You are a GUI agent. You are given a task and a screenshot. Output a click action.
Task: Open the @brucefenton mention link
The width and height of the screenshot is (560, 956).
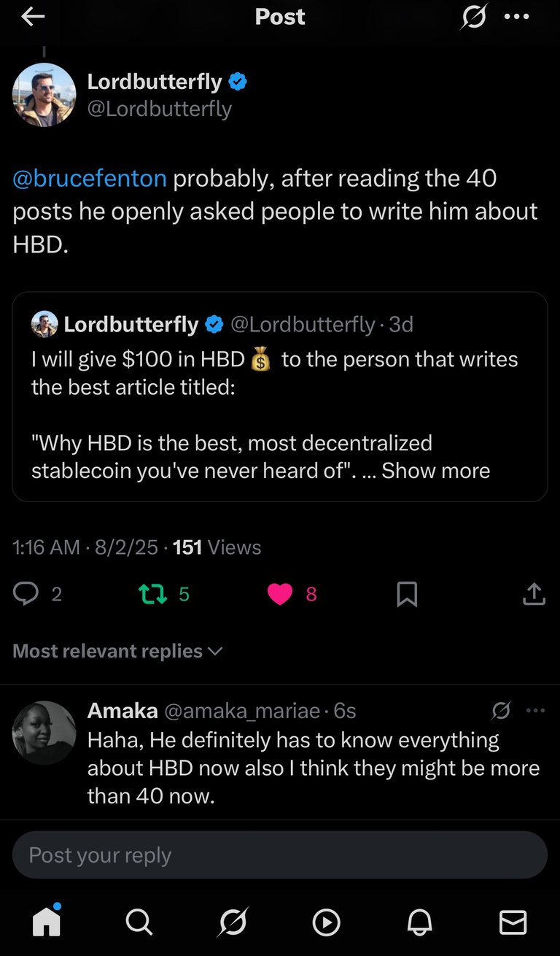pyautogui.click(x=90, y=178)
